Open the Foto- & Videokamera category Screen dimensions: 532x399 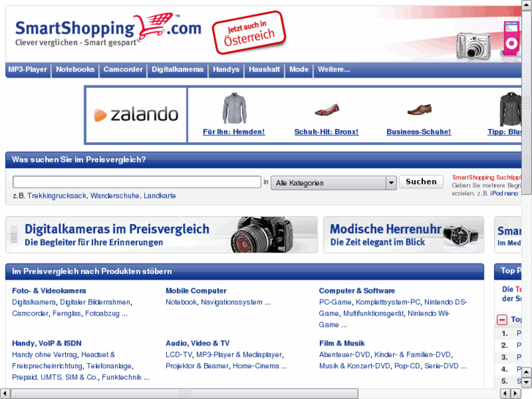click(49, 291)
